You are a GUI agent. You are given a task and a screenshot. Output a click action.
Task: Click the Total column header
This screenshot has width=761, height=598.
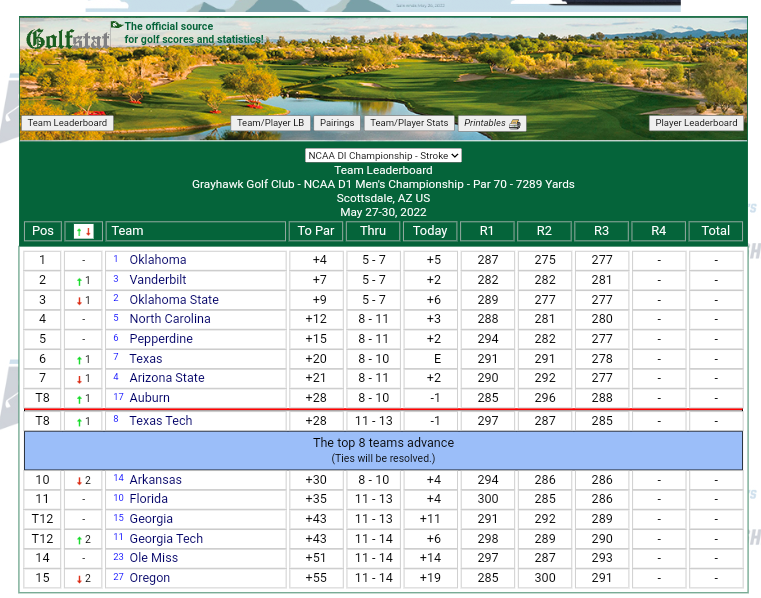point(715,231)
